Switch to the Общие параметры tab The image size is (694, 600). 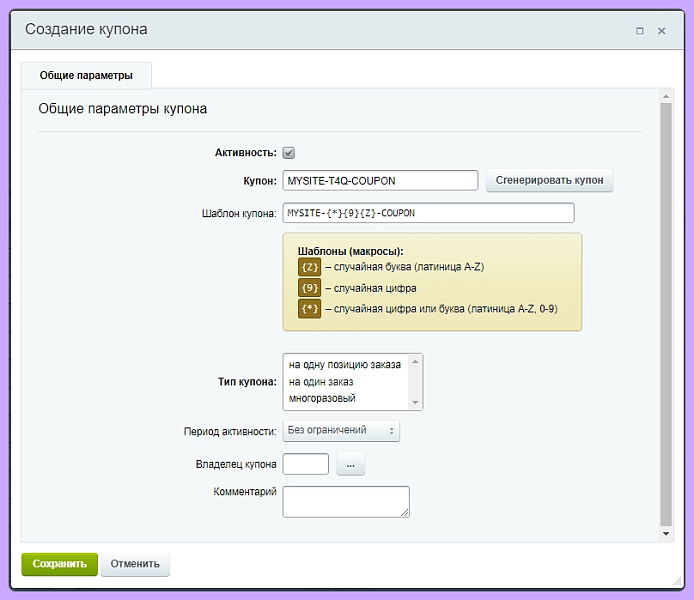coord(86,75)
